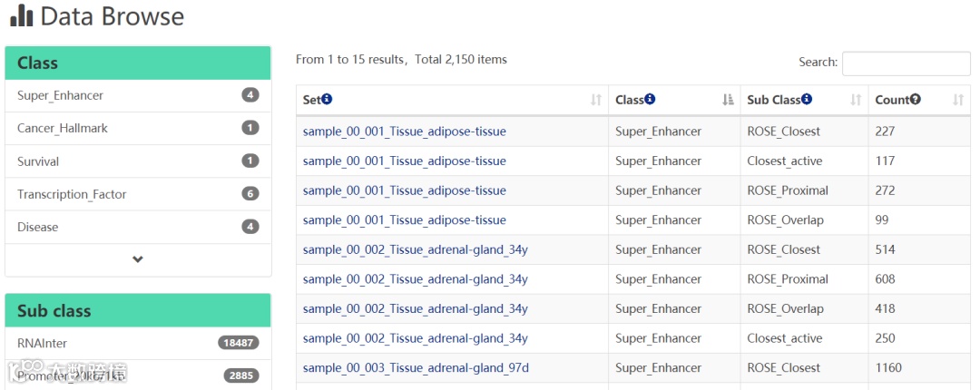Choose Transcription_Factor class filter
Screen dimensions: 980x390
tap(72, 194)
